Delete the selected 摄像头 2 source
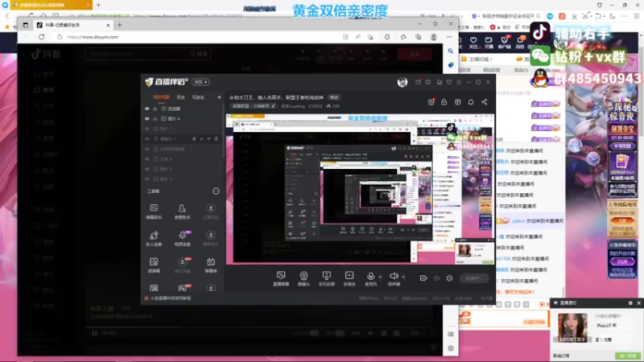Screen dimensions: 644x362 pos(217,138)
